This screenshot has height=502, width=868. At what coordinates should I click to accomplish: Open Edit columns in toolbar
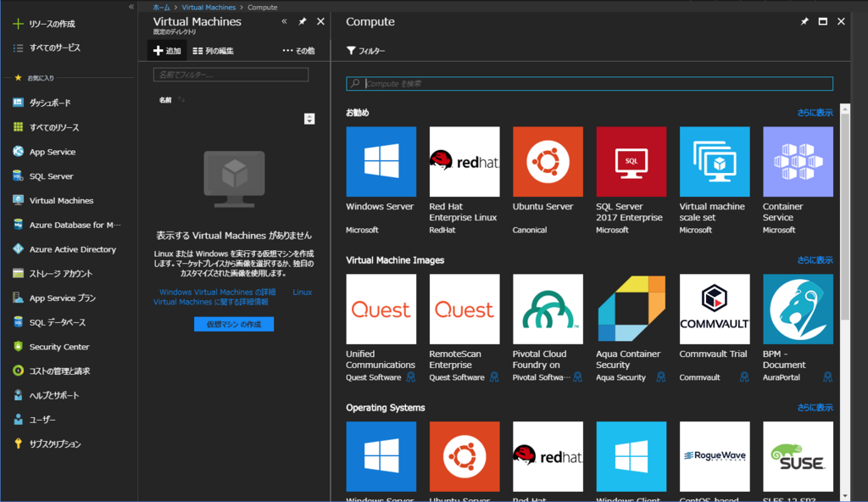[x=213, y=50]
